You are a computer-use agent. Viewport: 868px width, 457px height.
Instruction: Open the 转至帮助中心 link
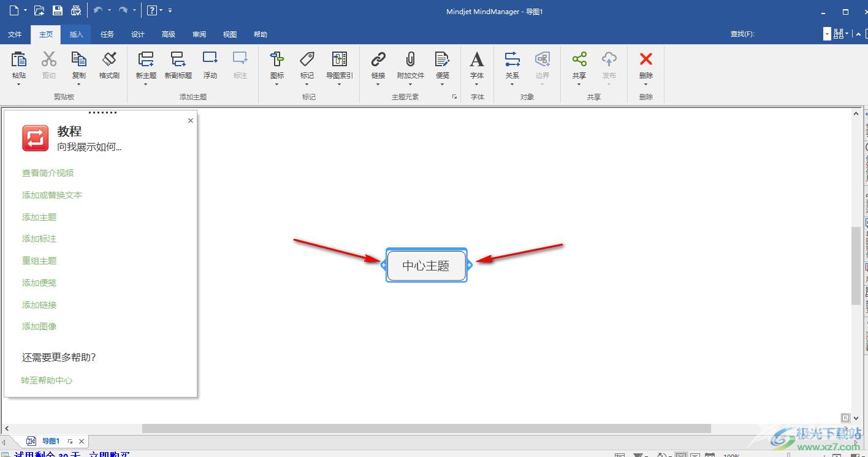coord(47,380)
